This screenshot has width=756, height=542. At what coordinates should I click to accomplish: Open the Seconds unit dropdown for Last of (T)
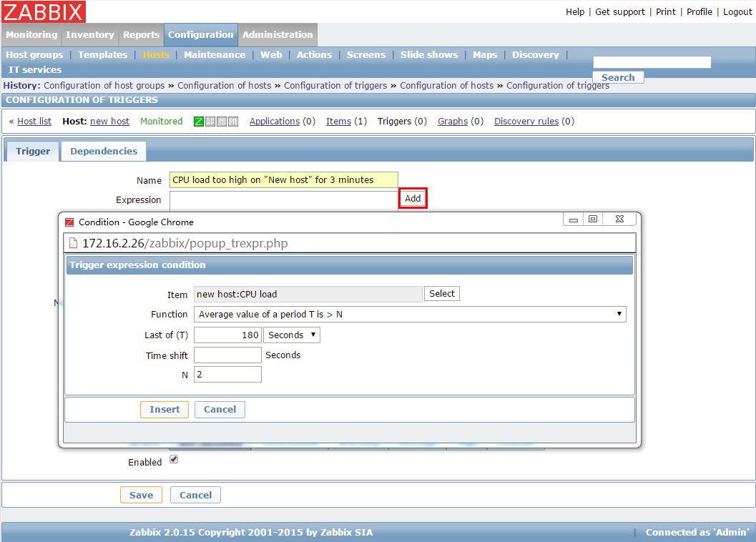[x=292, y=335]
